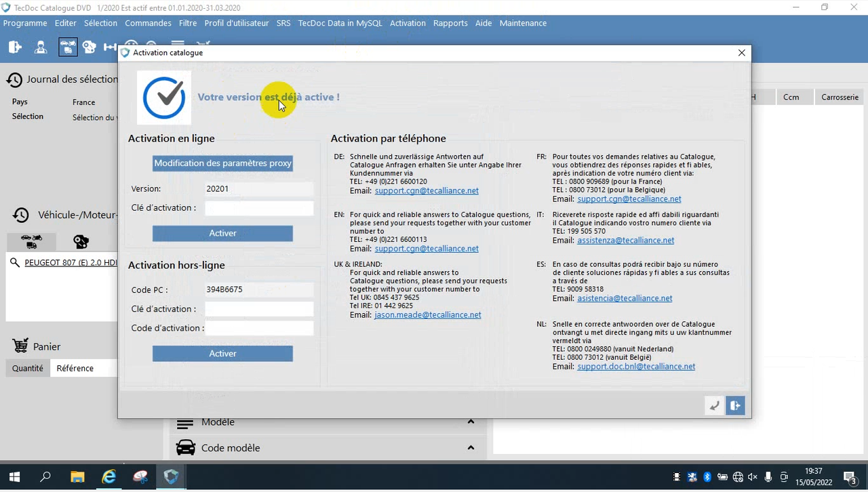Open Windows taskbar search
This screenshot has height=492, width=868.
(45, 477)
